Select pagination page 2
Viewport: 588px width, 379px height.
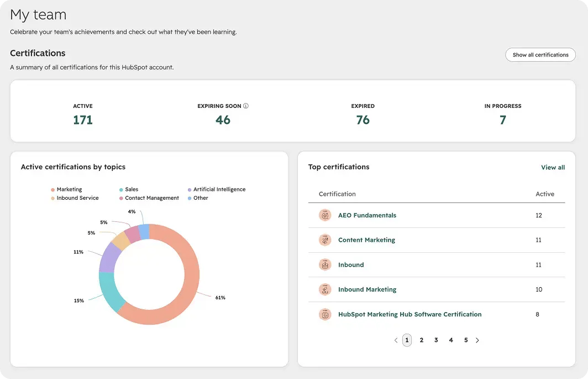[x=422, y=340]
